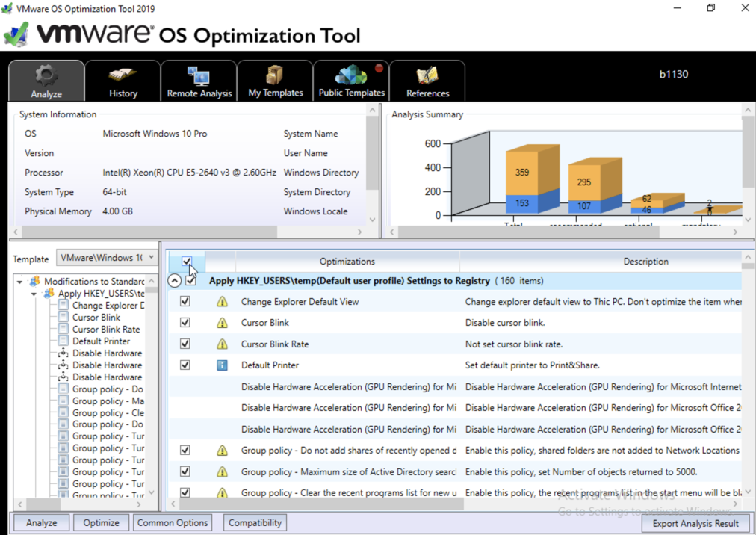
Task: Click the 64-bit system type value
Action: click(115, 192)
